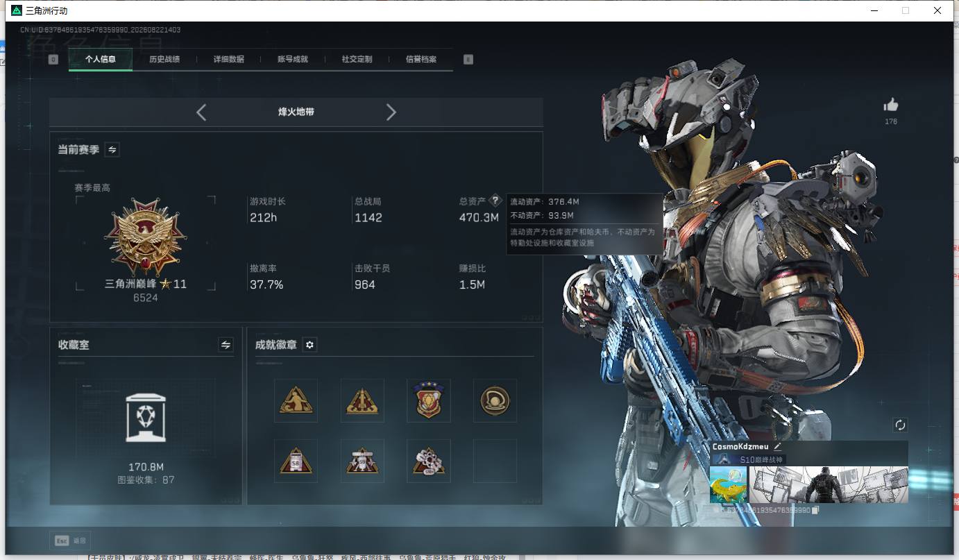The height and width of the screenshot is (560, 959).
Task: Close the 三角洲行动 window
Action: 937,10
